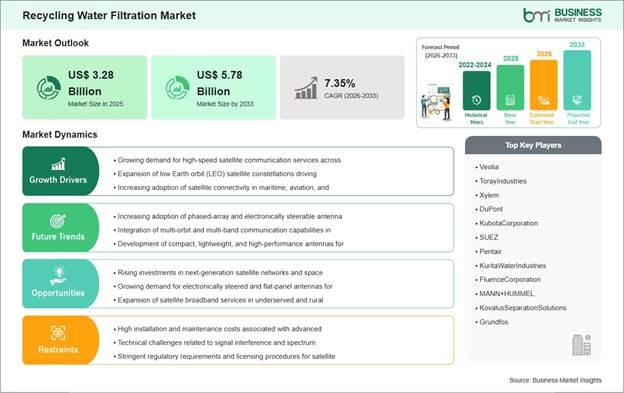Click the Market Size by 2033 card
The width and height of the screenshot is (624, 393).
[213, 88]
